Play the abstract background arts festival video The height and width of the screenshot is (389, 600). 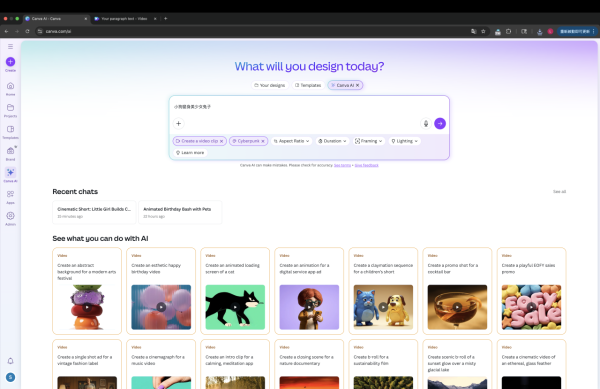click(x=87, y=307)
